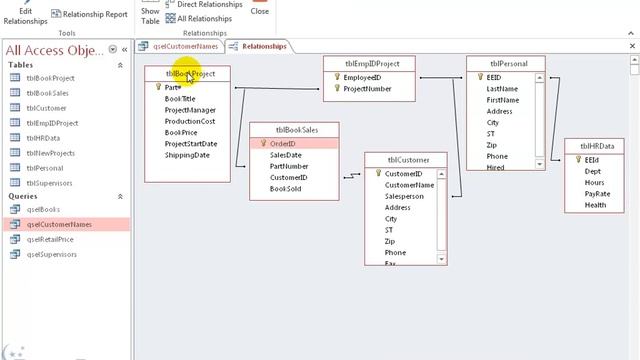Click the key icon beside EEId in tblHRData
Screen dimensions: 640x360
tap(578, 160)
